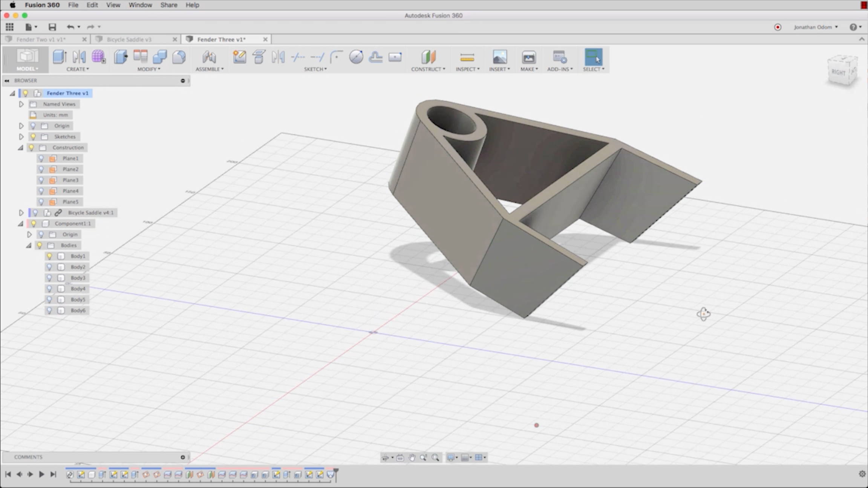Toggle visibility of Sketches folder
This screenshot has width=868, height=488.
click(33, 137)
